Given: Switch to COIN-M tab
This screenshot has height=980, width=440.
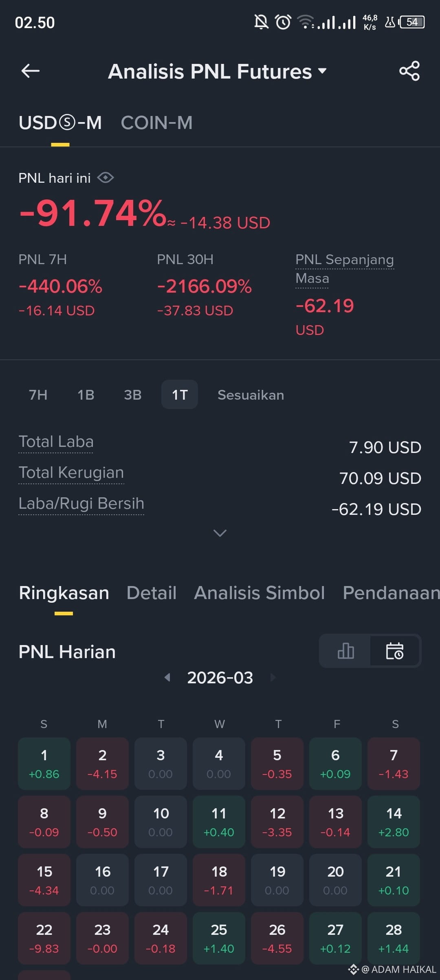Looking at the screenshot, I should pyautogui.click(x=156, y=122).
